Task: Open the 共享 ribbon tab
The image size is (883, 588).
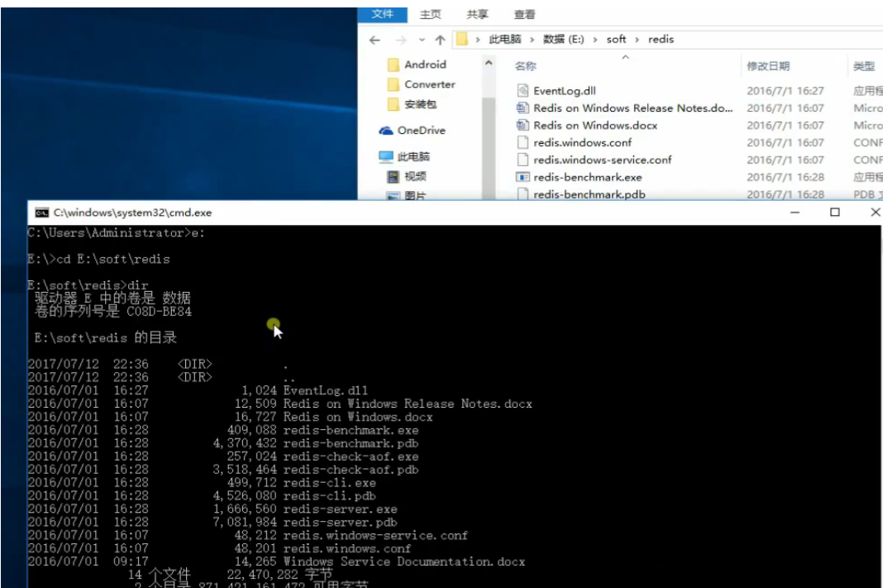Action: tap(477, 15)
